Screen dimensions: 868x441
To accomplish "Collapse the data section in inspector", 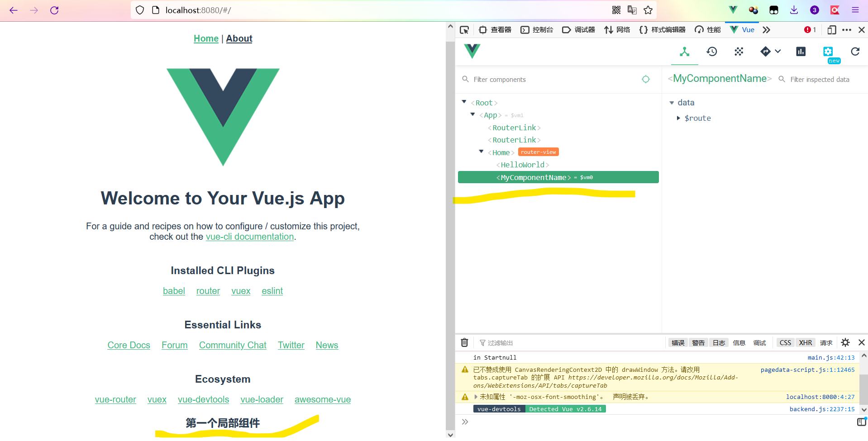I will point(672,103).
